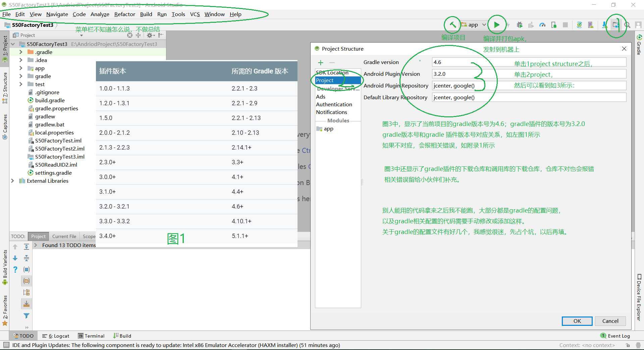Click OK in Project Structure dialog
Viewport: 644px width, 350px height.
pyautogui.click(x=577, y=321)
